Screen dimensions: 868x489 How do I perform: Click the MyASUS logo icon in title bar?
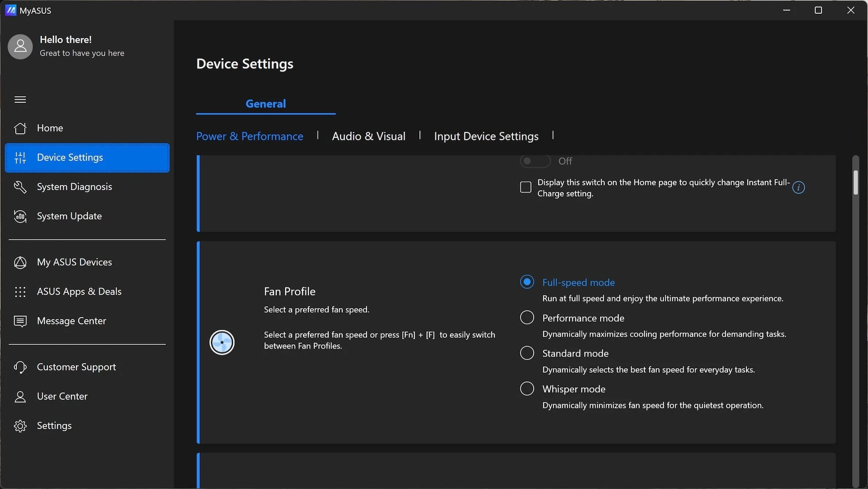11,10
